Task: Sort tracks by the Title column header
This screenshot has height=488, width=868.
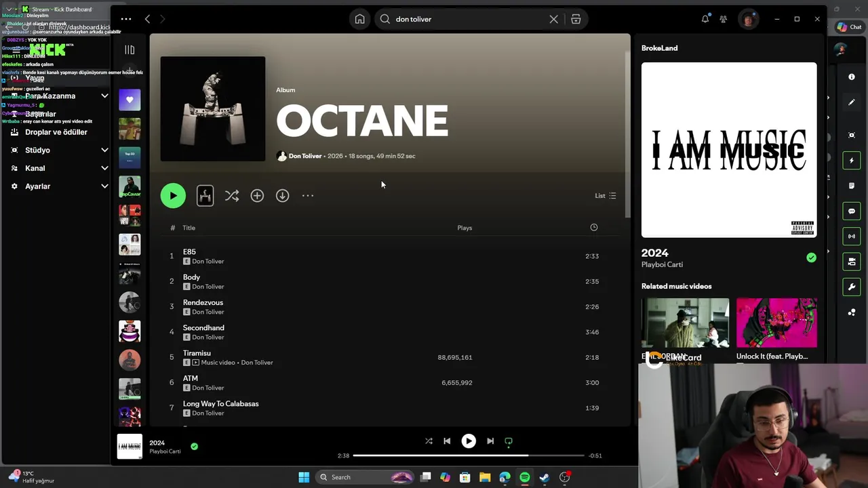Action: tap(189, 228)
